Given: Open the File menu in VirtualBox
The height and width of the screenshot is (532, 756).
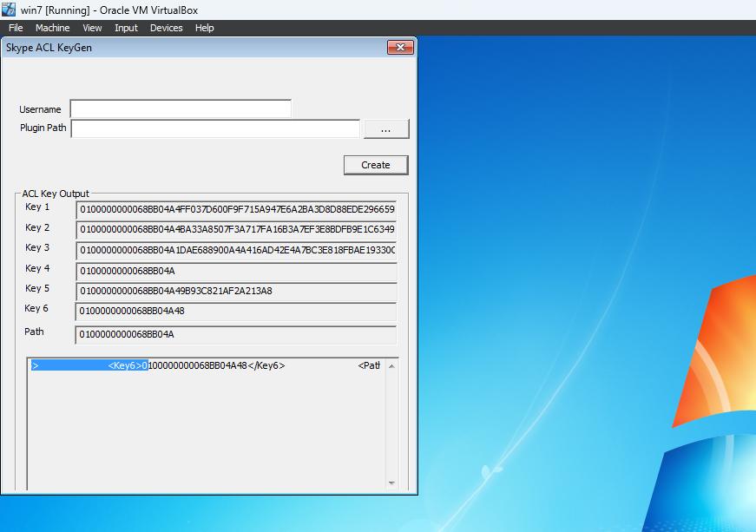Looking at the screenshot, I should [16, 28].
